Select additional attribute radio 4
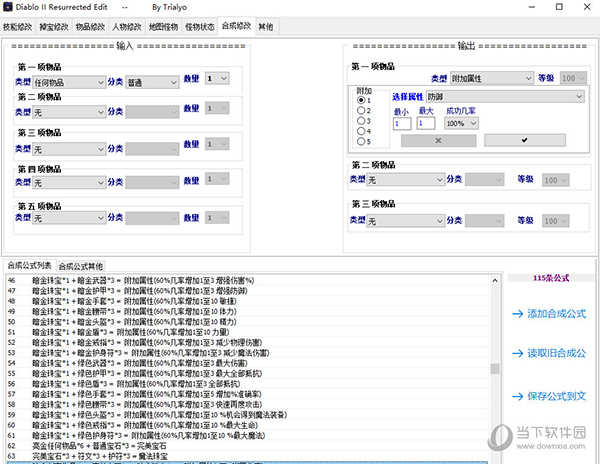 pos(361,131)
